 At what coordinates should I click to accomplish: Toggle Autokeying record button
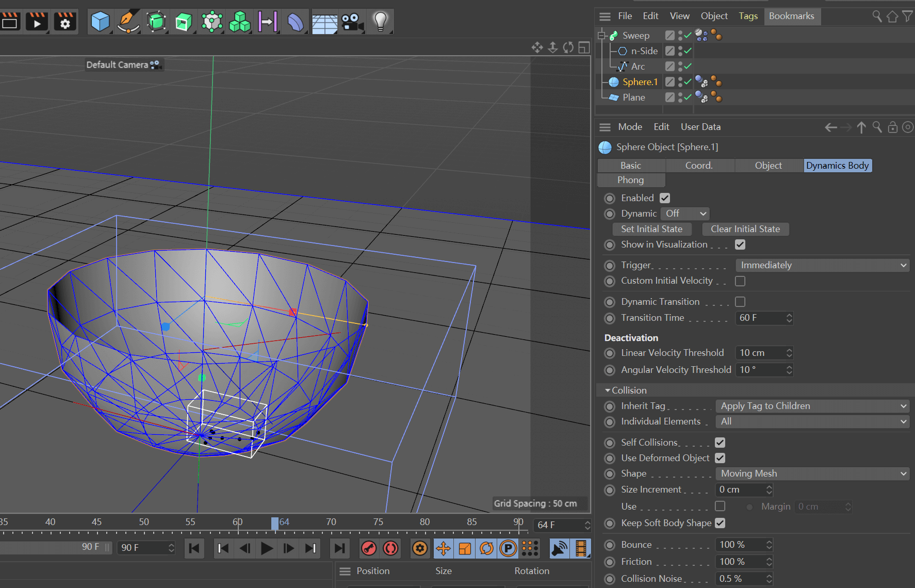point(391,548)
